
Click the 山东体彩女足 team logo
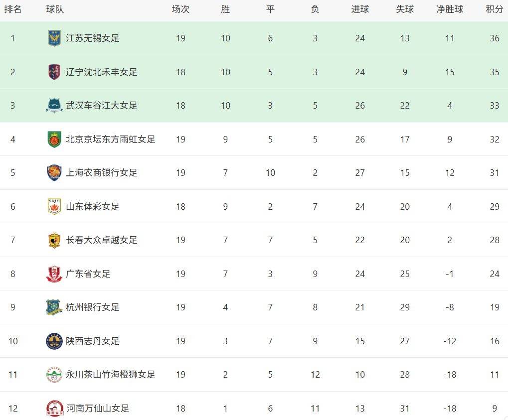(x=54, y=206)
